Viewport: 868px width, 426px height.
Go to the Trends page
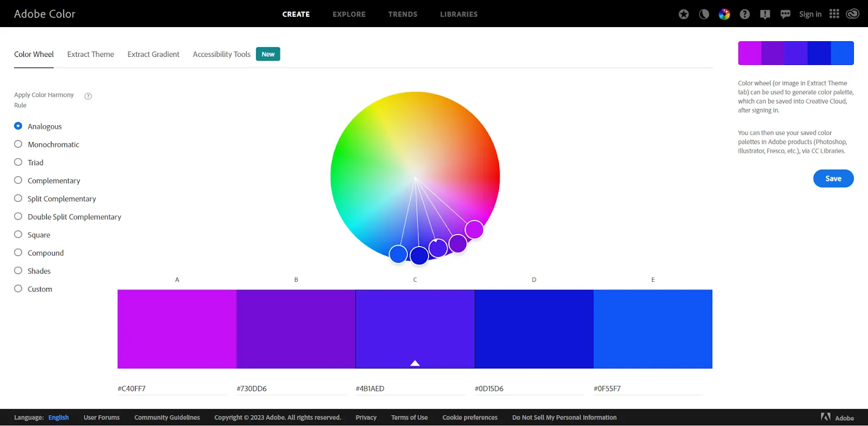point(403,14)
